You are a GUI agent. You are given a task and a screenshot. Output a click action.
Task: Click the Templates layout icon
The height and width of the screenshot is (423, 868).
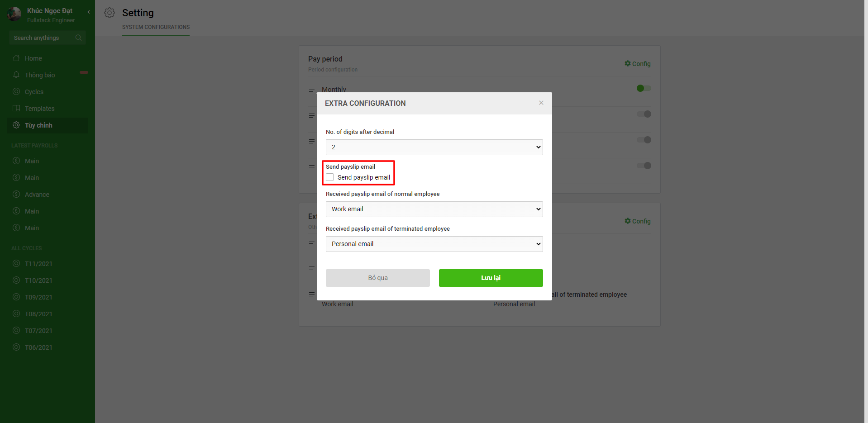(x=16, y=108)
